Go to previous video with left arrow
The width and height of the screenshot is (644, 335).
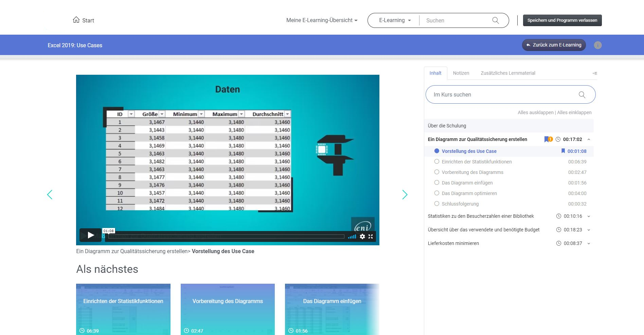(x=50, y=195)
